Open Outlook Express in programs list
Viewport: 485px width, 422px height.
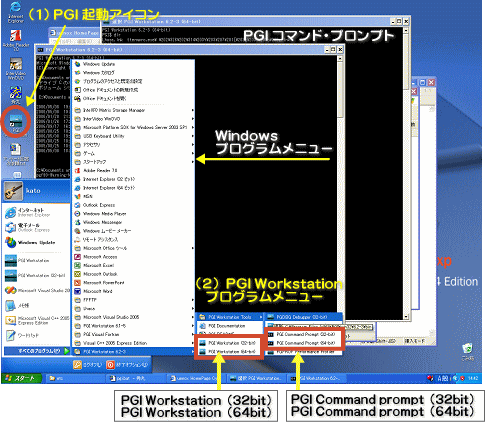133,205
